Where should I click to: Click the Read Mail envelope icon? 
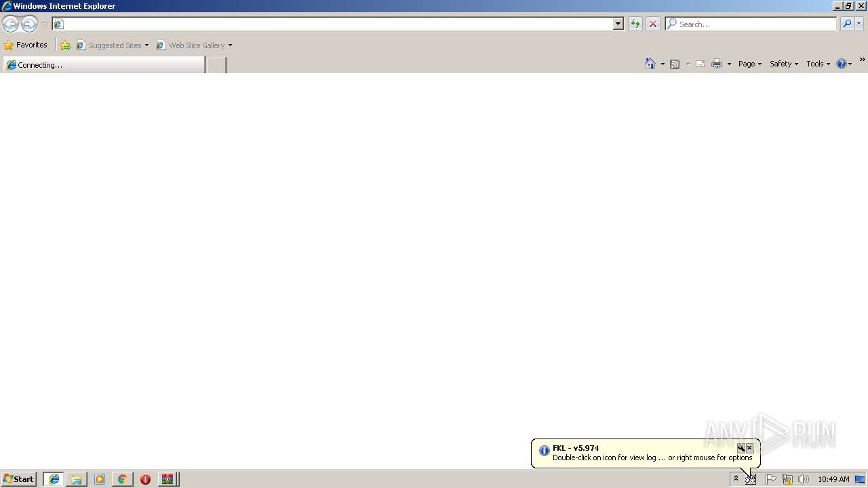click(x=701, y=64)
